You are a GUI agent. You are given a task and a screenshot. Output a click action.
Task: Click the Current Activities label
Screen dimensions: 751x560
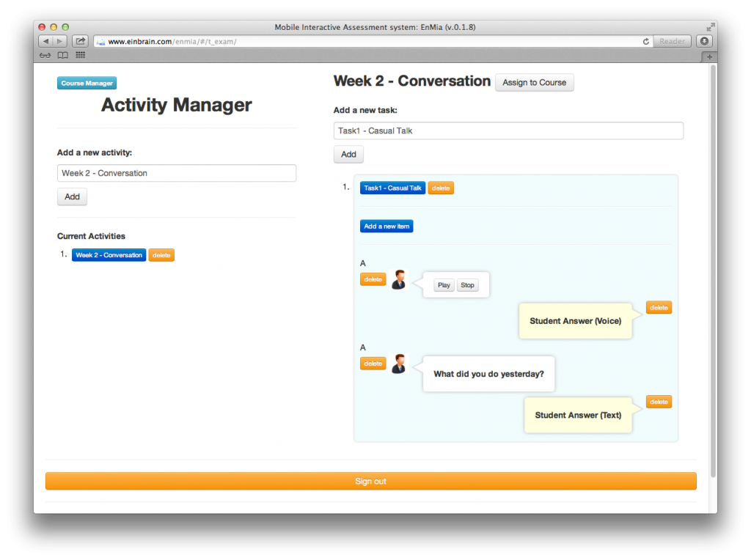[91, 237]
